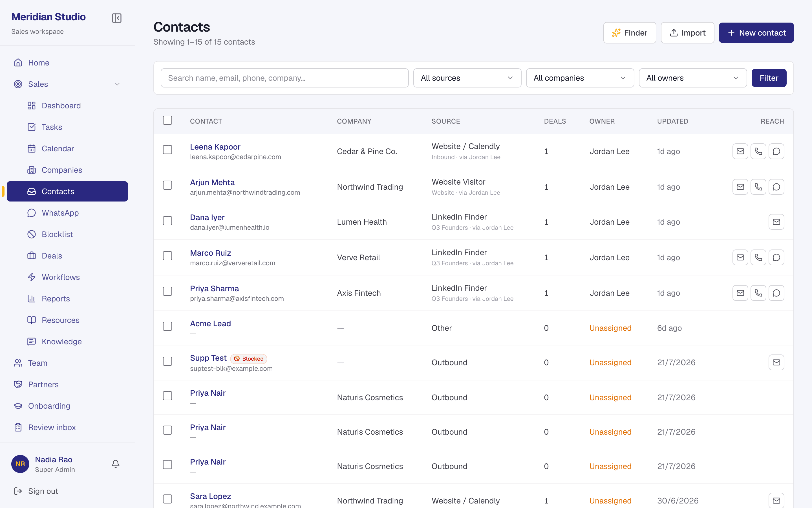Open WhatsApp chat icon for Marco Ruiz
The width and height of the screenshot is (812, 508).
click(776, 257)
